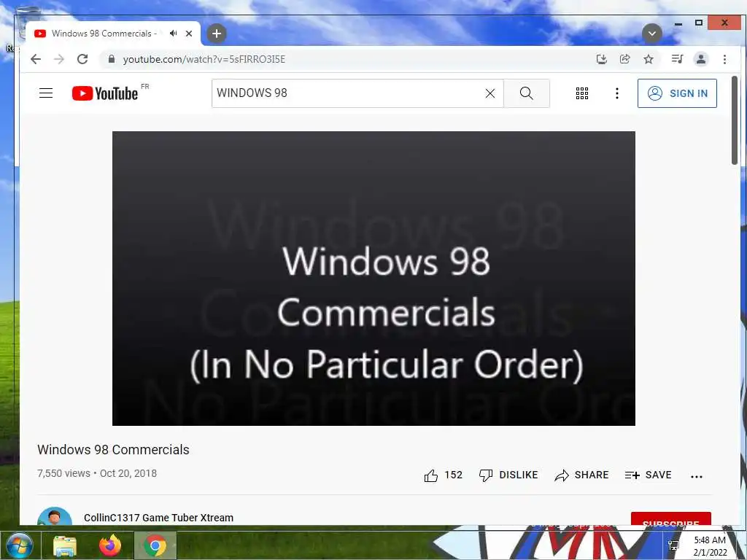Click the install app icon in address bar
This screenshot has height=560, width=747.
pos(602,59)
